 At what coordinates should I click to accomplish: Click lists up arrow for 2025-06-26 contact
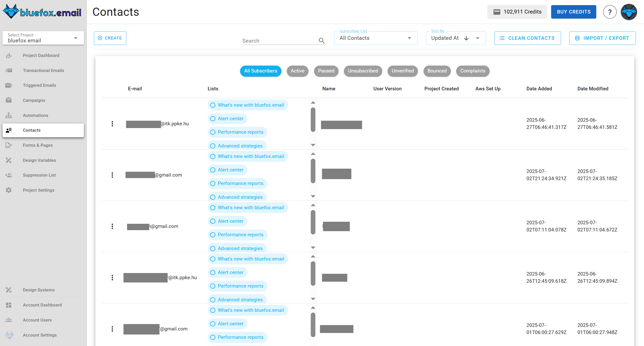coord(313,256)
